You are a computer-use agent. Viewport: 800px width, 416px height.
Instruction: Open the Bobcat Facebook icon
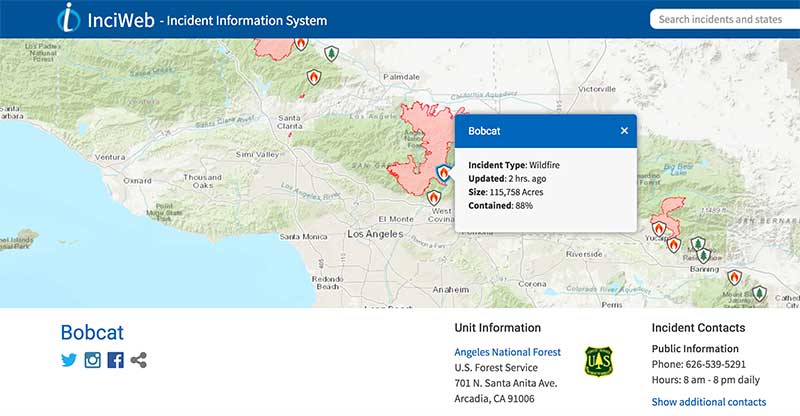tap(115, 360)
